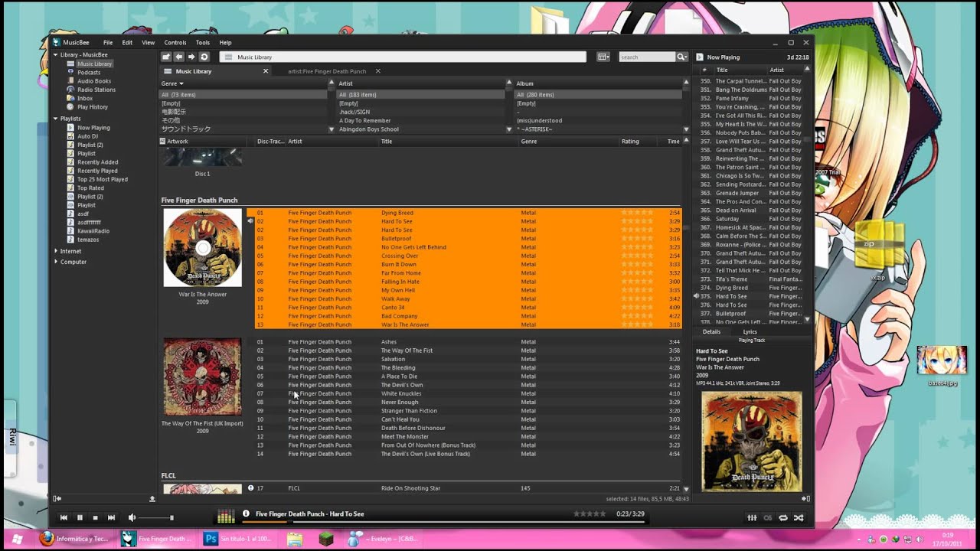The width and height of the screenshot is (980, 551).
Task: Show Play History
Action: click(92, 107)
